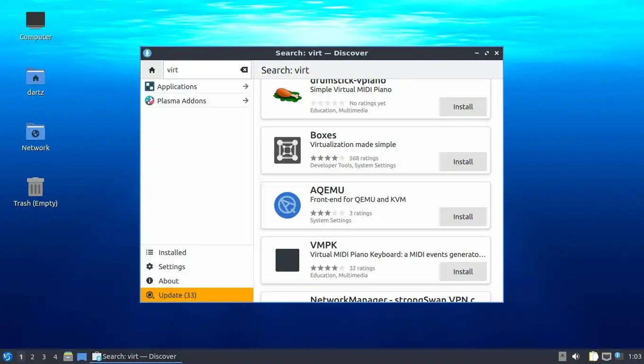Click the Installed list icon
Viewport: 644px width, 364px height.
click(x=150, y=253)
